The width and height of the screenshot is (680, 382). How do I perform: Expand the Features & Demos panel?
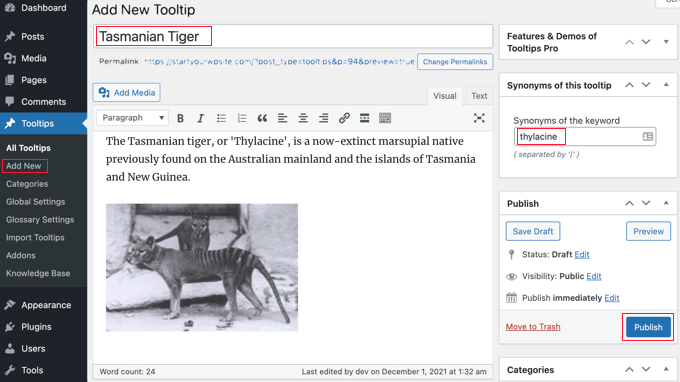coord(666,42)
